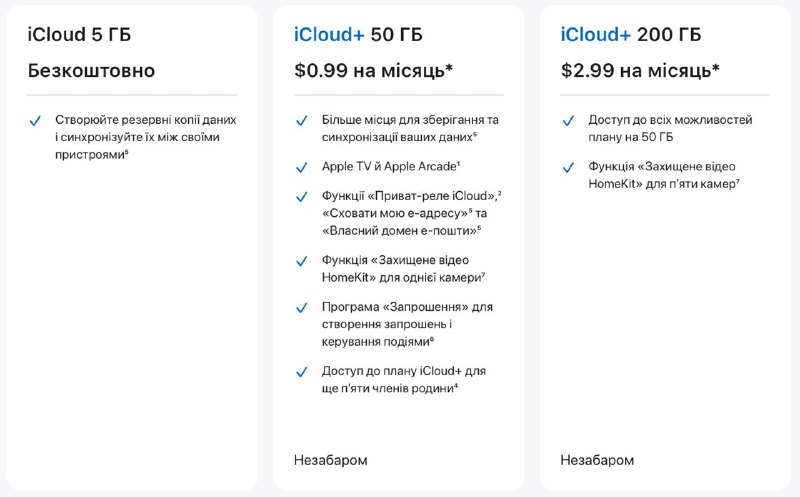Click the Безкоштовно price label
Screen dimensions: 800x497
click(91, 70)
